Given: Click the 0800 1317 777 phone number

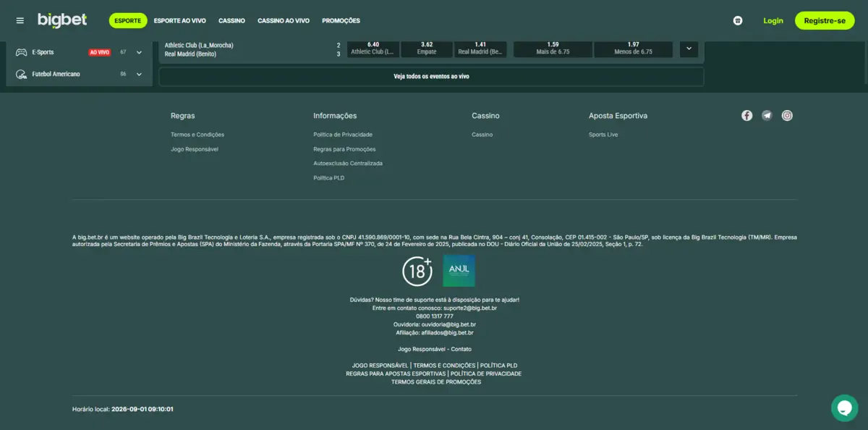Looking at the screenshot, I should (x=435, y=316).
